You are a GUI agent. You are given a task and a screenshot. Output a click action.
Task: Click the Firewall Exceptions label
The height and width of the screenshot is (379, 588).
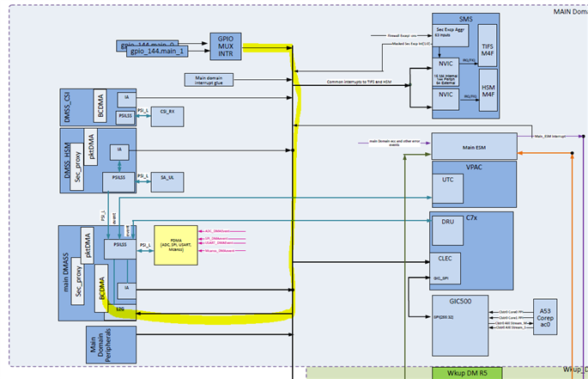coord(402,36)
